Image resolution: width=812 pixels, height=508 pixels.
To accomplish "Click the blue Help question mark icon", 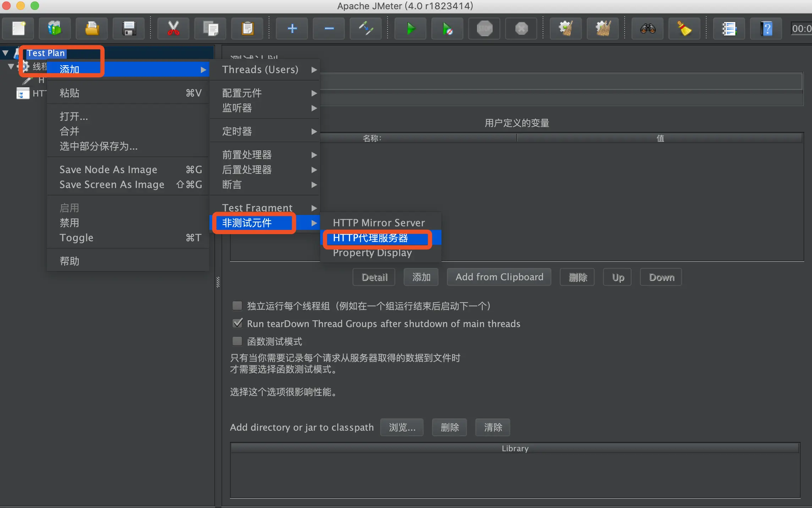I will tap(766, 28).
